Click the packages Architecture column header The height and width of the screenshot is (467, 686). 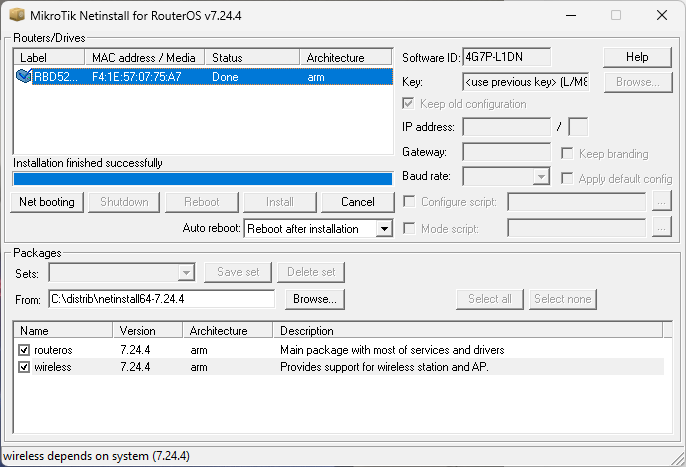pyautogui.click(x=228, y=330)
